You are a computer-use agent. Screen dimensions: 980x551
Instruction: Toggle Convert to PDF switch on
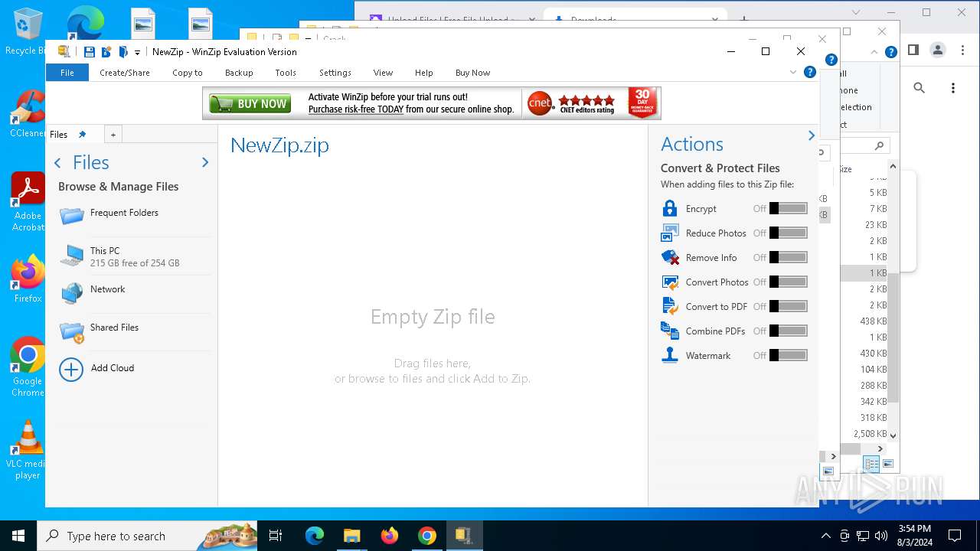tap(789, 306)
